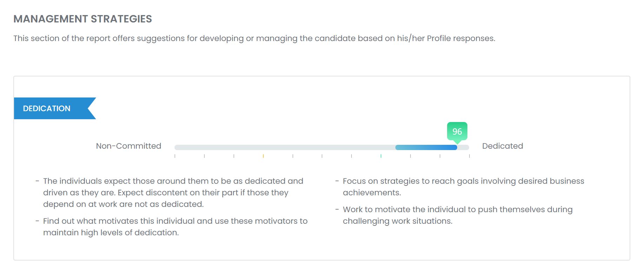Image resolution: width=644 pixels, height=270 pixels.
Task: Click the blue filled portion of the dedication bar
Action: click(426, 148)
